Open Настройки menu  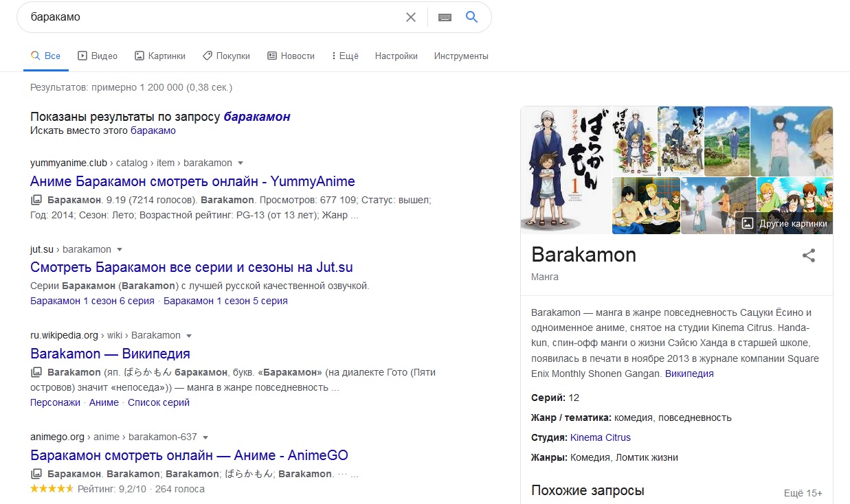click(x=396, y=56)
